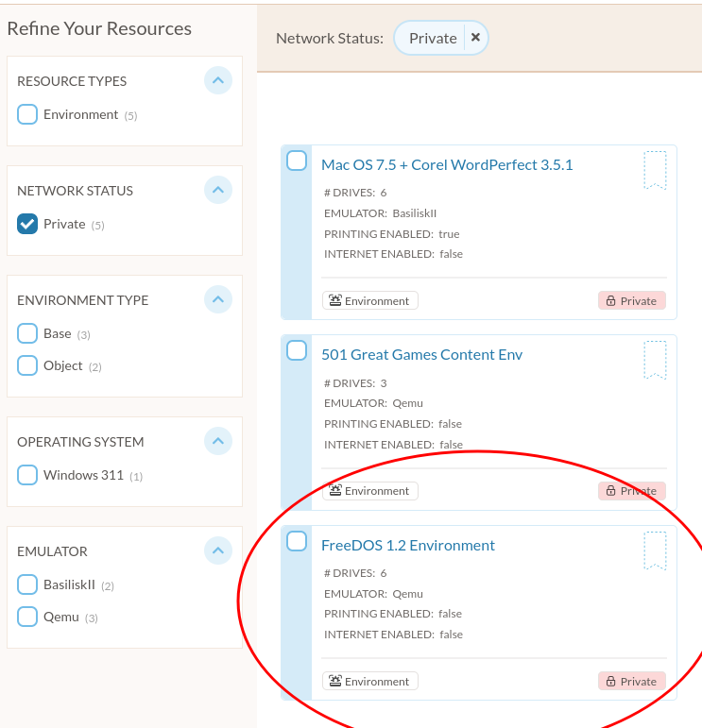Open the FreeDOS 1.2 Environment link
The height and width of the screenshot is (728, 702).
[408, 545]
